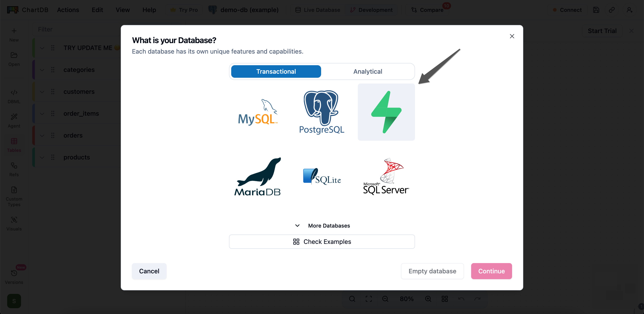Image resolution: width=644 pixels, height=314 pixels.
Task: Open the DBML panel in the sidebar
Action: (x=14, y=96)
